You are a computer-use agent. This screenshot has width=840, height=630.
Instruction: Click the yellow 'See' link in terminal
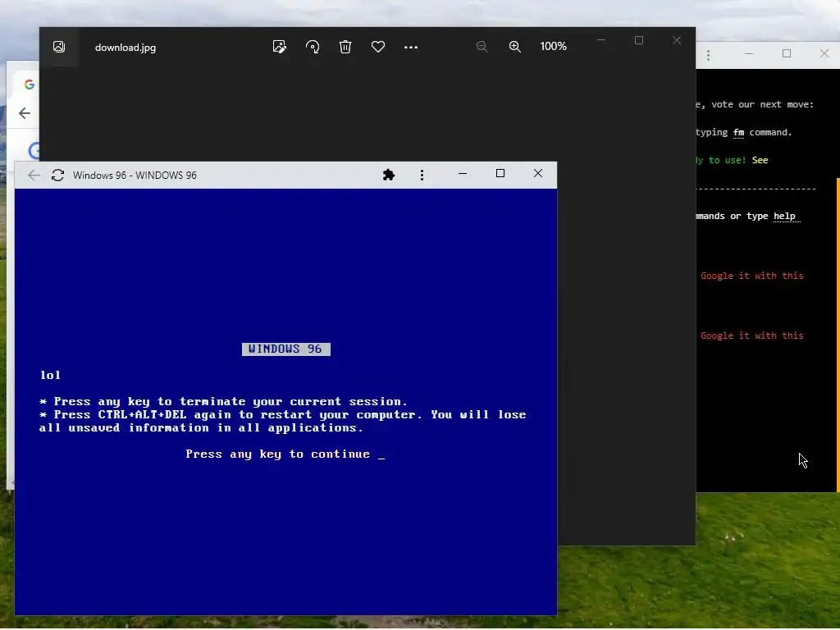760,160
